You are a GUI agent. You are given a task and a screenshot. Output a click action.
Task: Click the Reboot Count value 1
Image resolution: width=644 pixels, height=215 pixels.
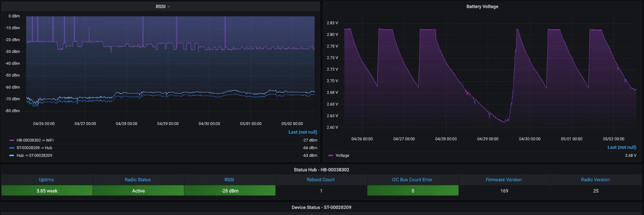pos(321,190)
